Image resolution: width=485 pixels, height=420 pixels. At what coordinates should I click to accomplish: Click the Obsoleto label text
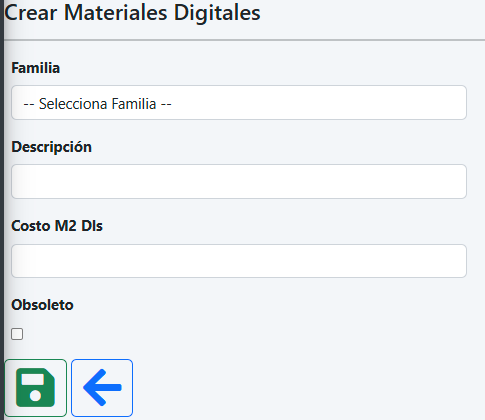pyautogui.click(x=42, y=305)
